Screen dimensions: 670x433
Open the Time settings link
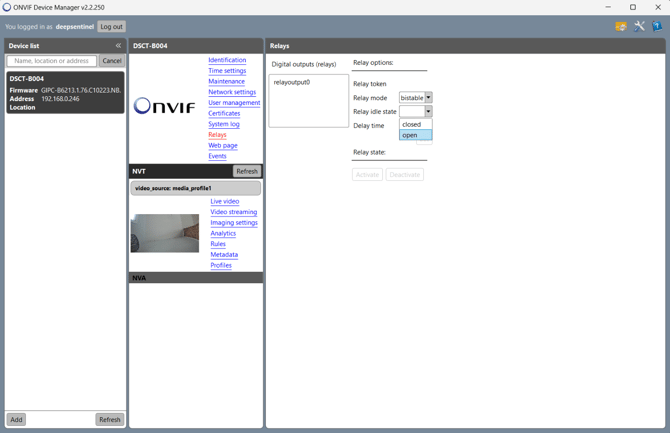[x=227, y=71]
